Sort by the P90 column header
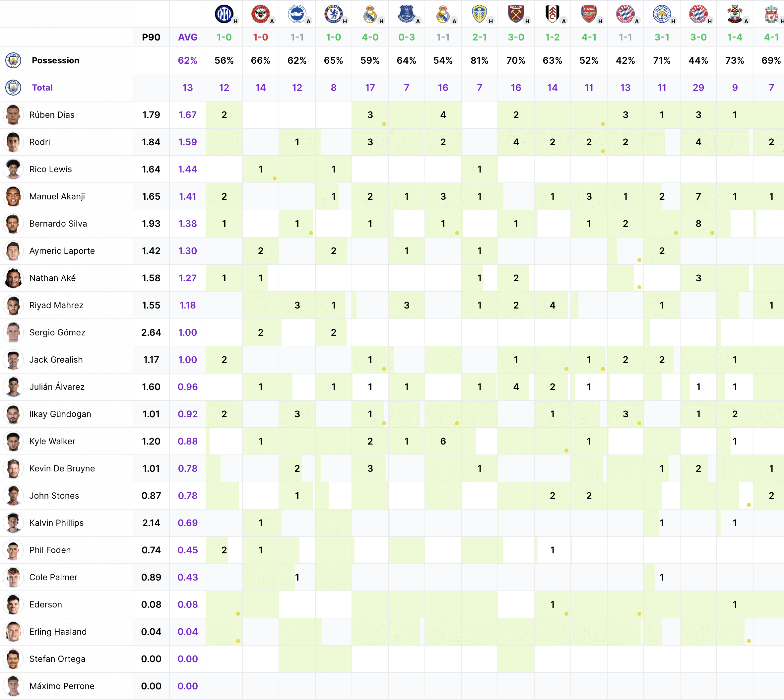The width and height of the screenshot is (784, 700). click(151, 37)
